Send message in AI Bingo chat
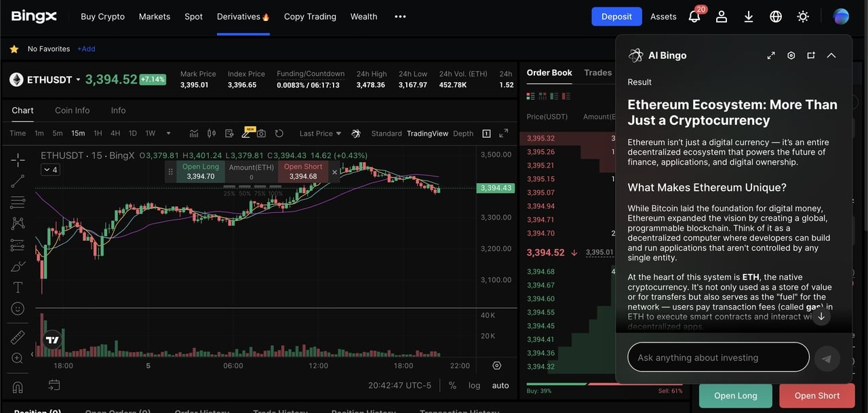The height and width of the screenshot is (413, 868). point(827,358)
